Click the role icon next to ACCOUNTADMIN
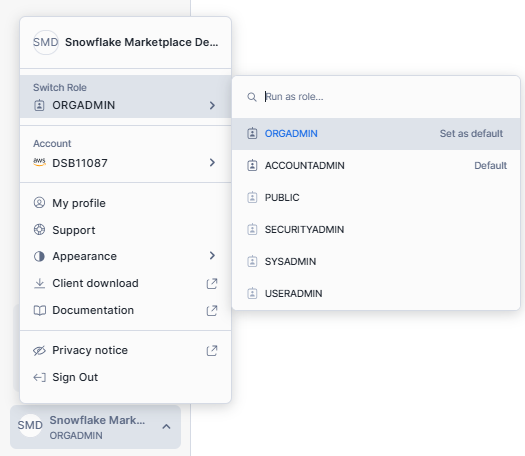The width and height of the screenshot is (525, 456). [x=252, y=165]
